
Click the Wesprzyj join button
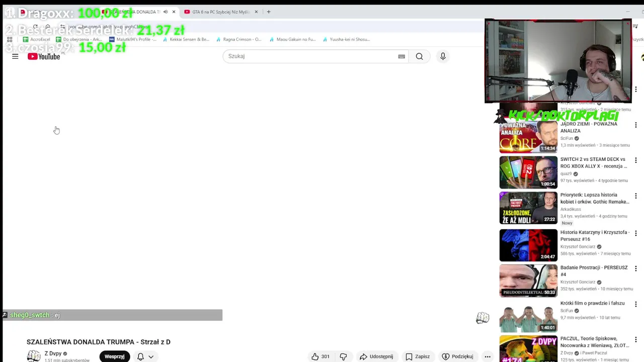[115, 356]
